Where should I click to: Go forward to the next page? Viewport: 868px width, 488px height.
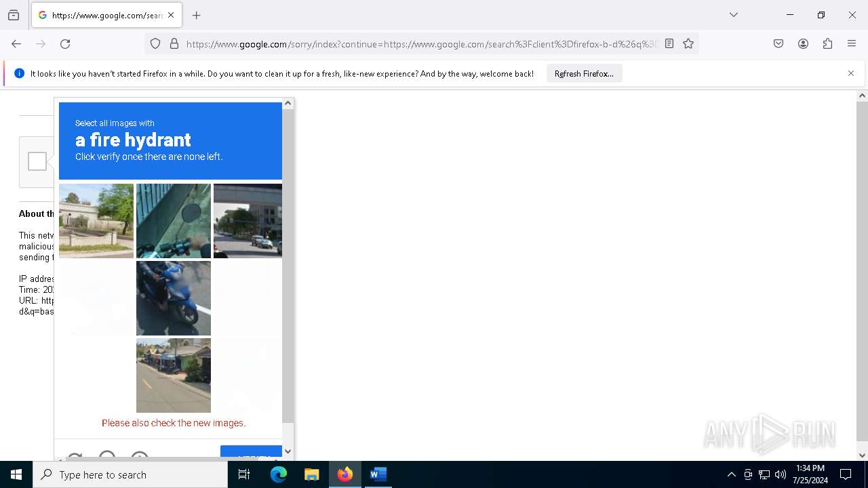pos(41,44)
